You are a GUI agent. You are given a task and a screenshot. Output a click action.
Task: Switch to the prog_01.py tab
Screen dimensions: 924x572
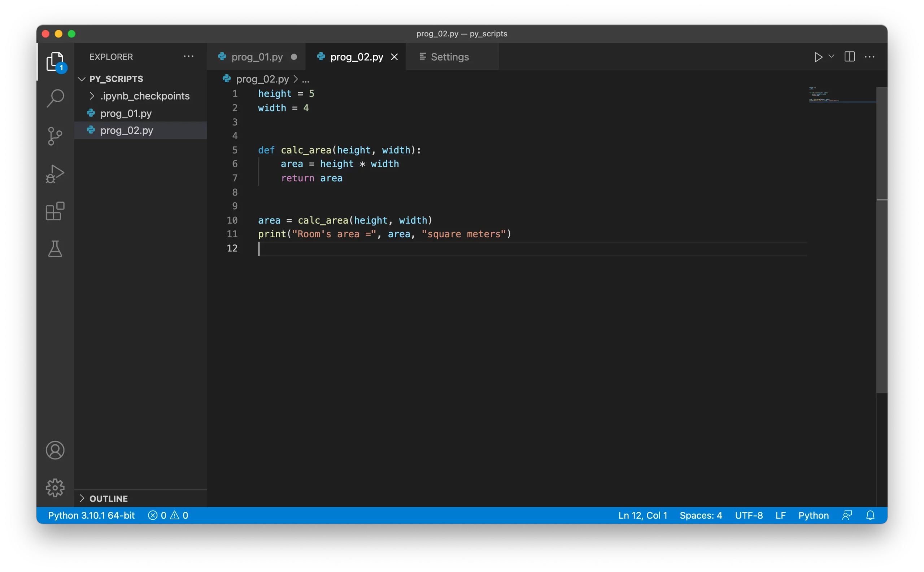point(257,57)
